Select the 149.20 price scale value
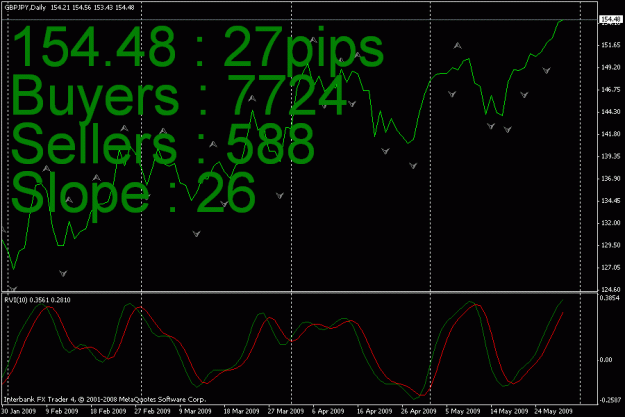This screenshot has height=417, width=625. [x=611, y=67]
